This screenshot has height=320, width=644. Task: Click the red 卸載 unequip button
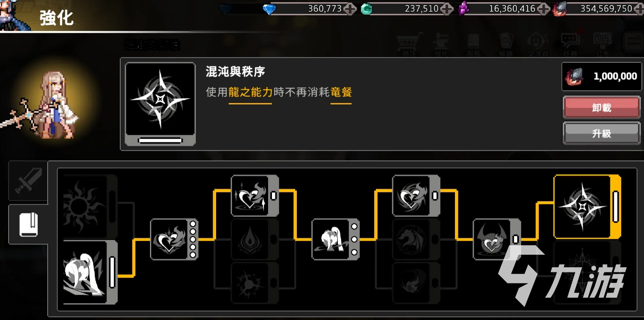point(601,107)
